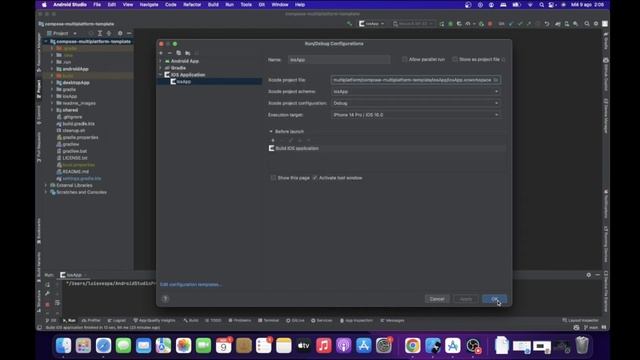Check Show this page option
640x360 pixels.
[273, 178]
